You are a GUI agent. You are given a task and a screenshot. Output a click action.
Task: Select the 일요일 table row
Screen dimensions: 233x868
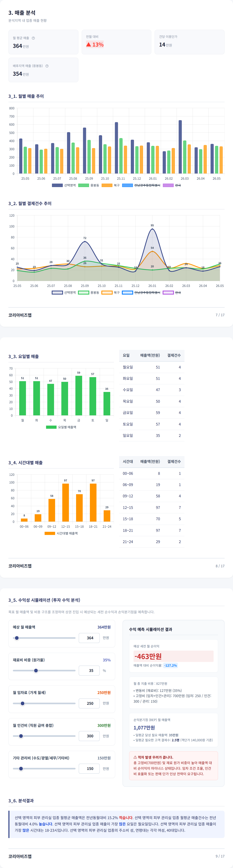(152, 436)
